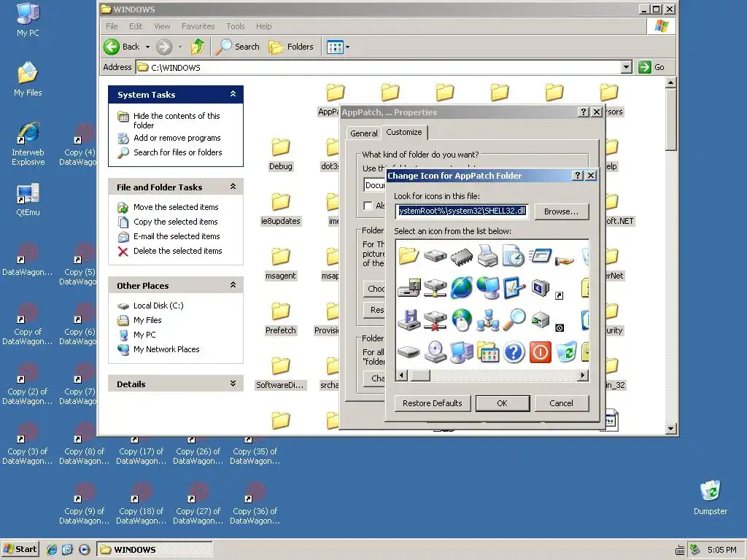This screenshot has height=560, width=747.
Task: Collapse the Other Places panel
Action: click(233, 285)
